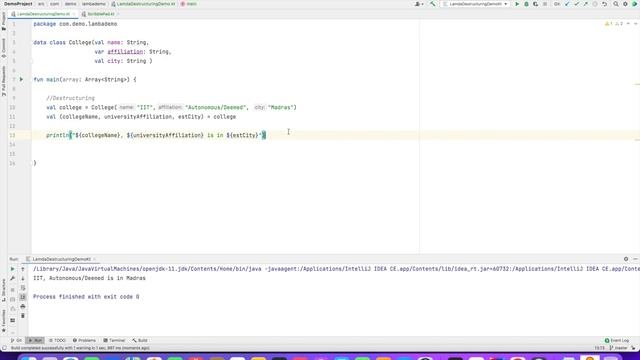Click the layout icon in Run panel
Viewport: 640px width, 360px height.
click(13, 320)
